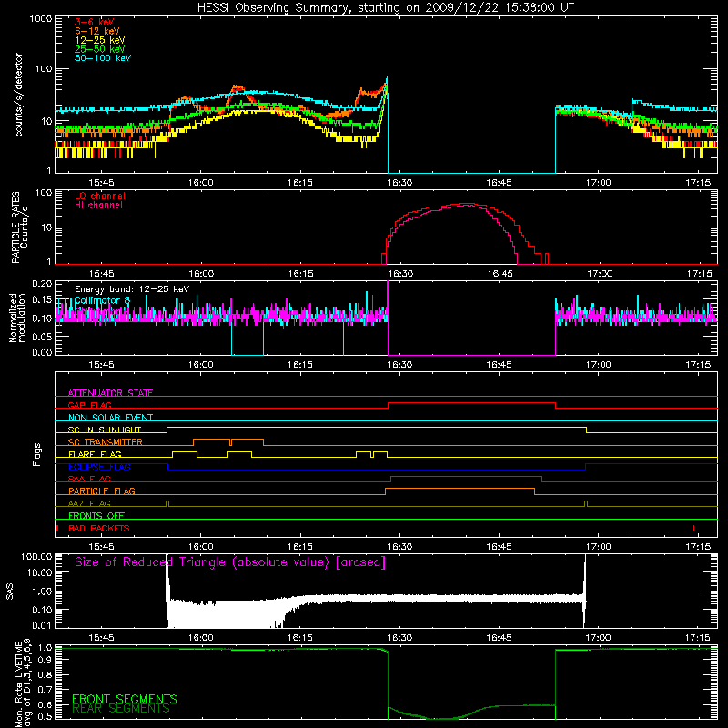The width and height of the screenshot is (728, 728).
Task: Select the BAD PACKETS flag label
Action: coord(99,528)
